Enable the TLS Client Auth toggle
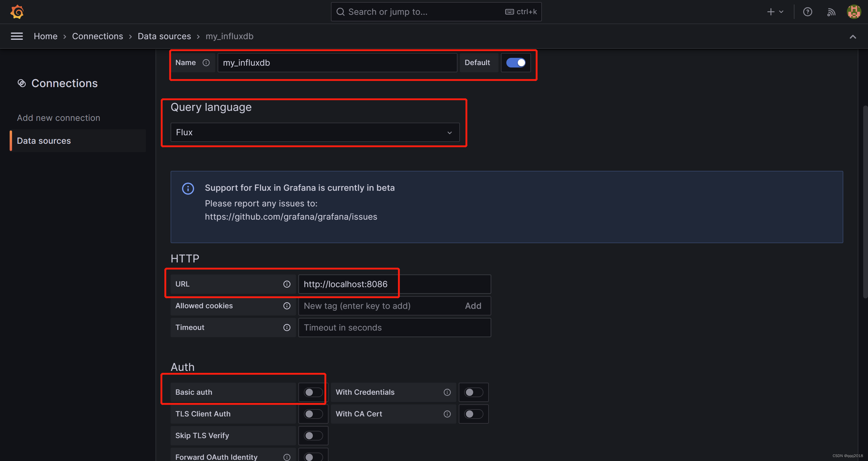 coord(313,414)
